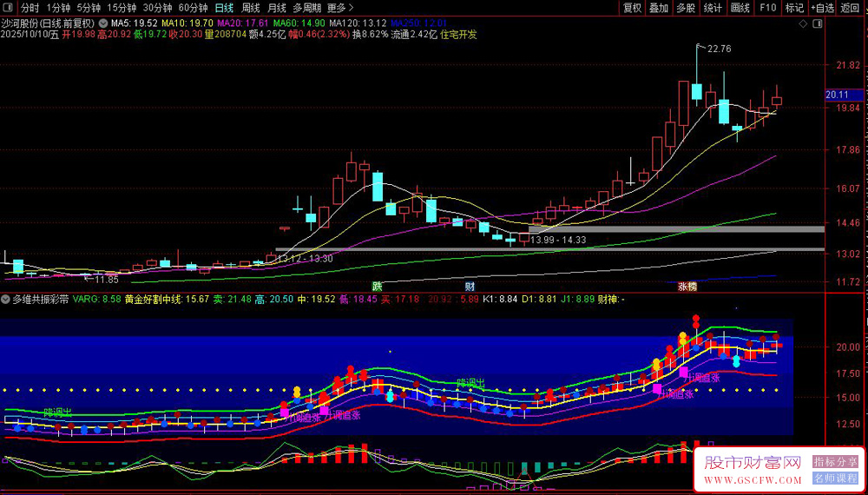The image size is (868, 495).
Task: Toggle the right info panel icon
Action: coord(817,23)
